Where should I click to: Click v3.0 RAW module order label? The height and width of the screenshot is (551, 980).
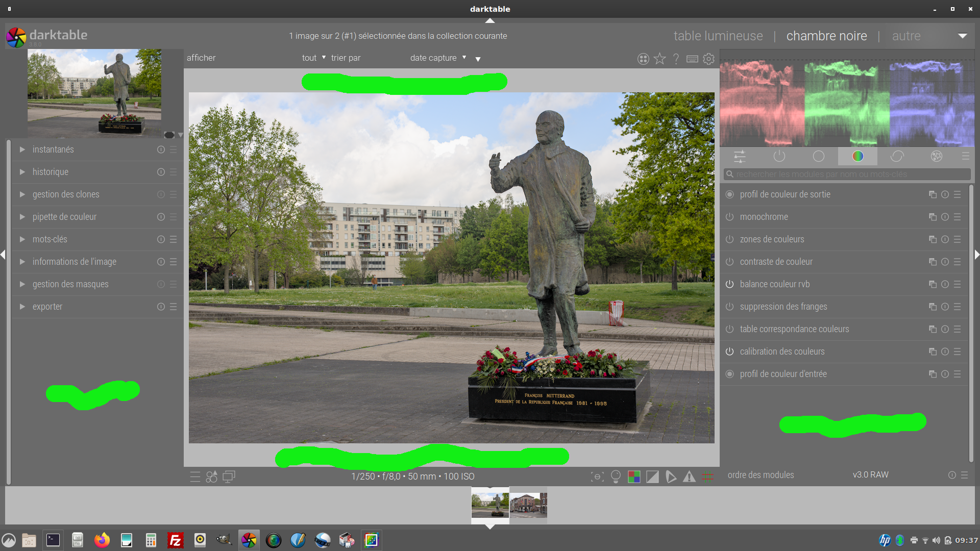(x=870, y=475)
